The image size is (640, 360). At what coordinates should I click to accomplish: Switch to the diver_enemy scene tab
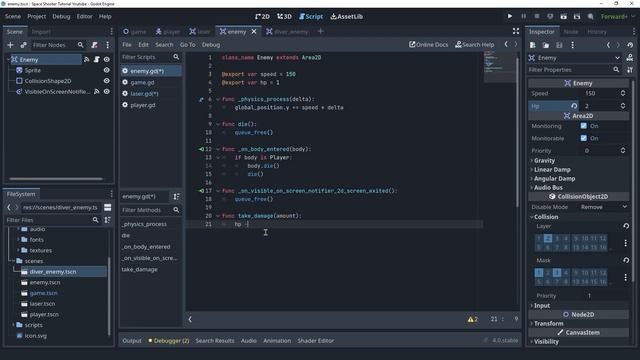click(287, 31)
